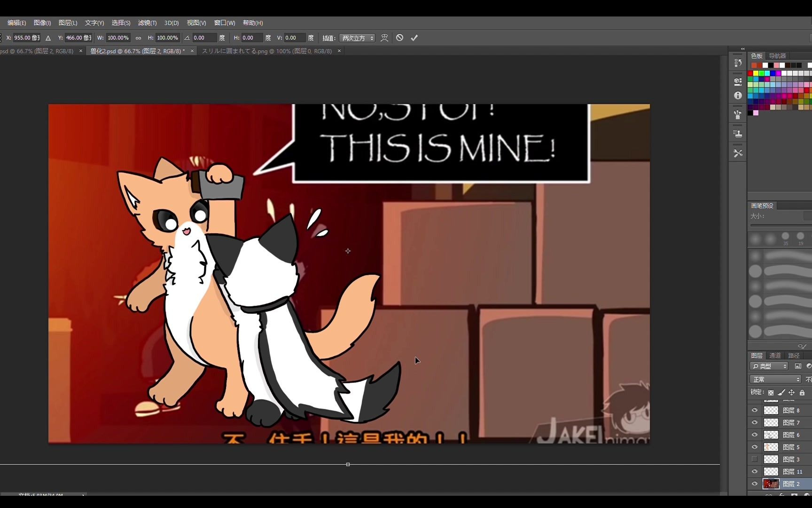
Task: Hide layer 图层 6
Action: [x=755, y=435]
